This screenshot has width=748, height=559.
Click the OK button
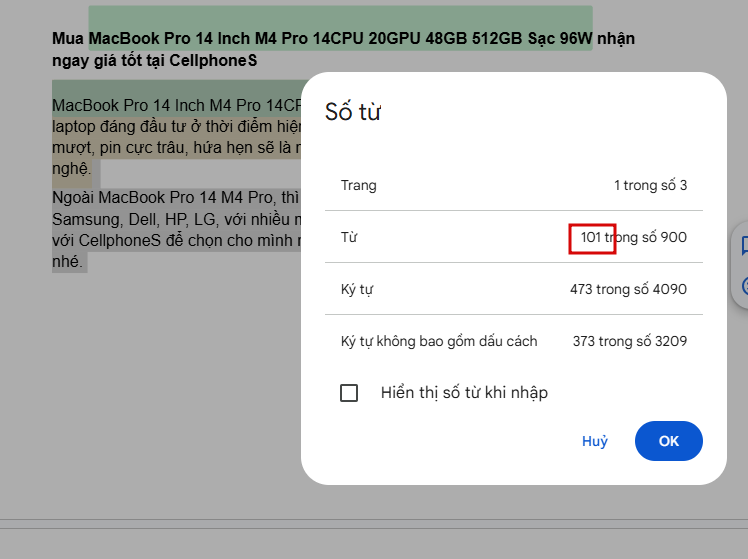click(x=668, y=441)
